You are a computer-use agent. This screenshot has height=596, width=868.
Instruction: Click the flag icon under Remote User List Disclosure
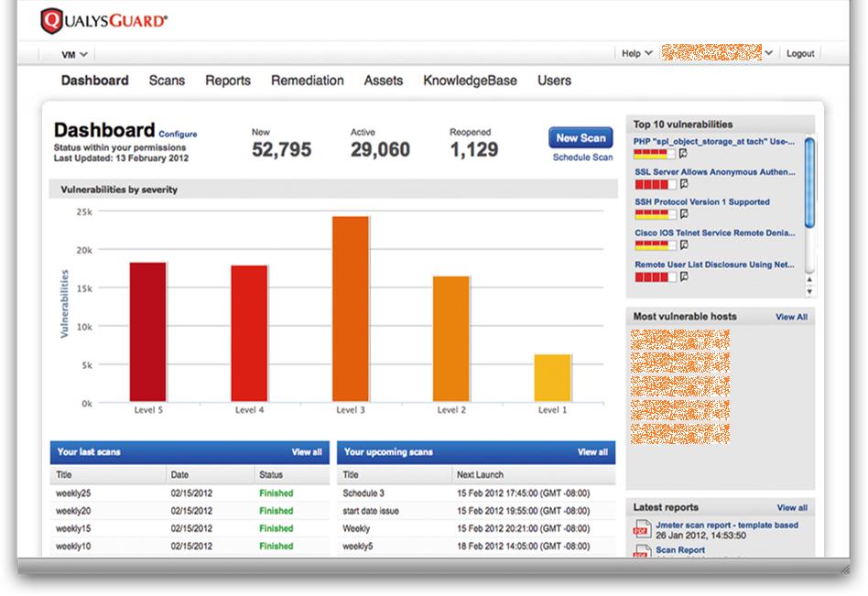pos(685,276)
